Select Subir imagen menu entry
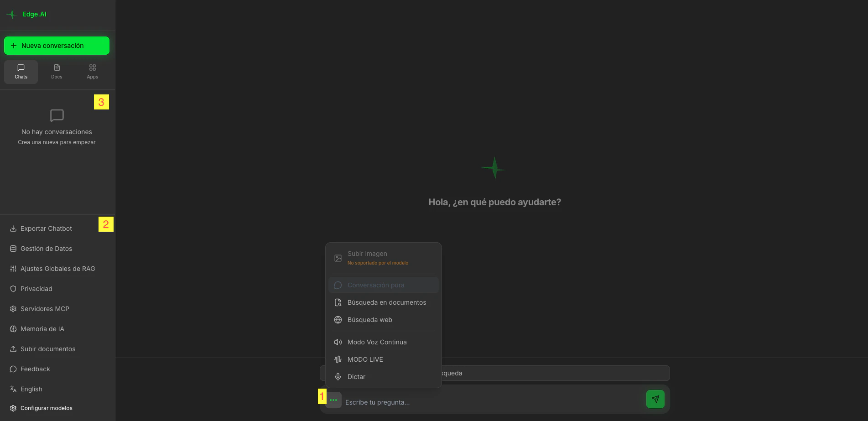 (x=384, y=258)
